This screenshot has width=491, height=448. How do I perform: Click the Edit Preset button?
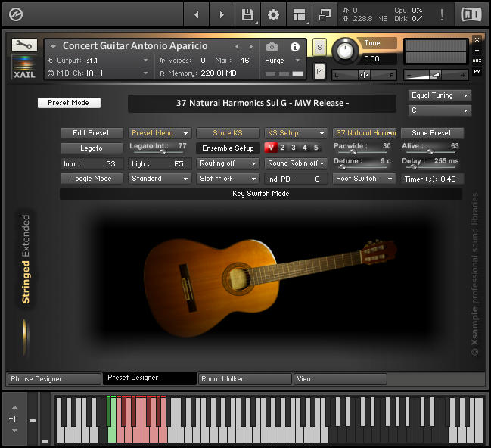92,133
